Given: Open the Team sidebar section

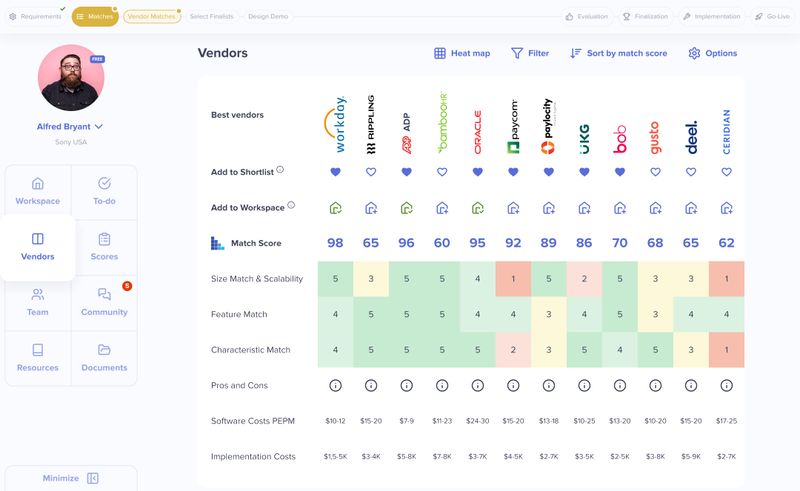Looking at the screenshot, I should click(38, 303).
